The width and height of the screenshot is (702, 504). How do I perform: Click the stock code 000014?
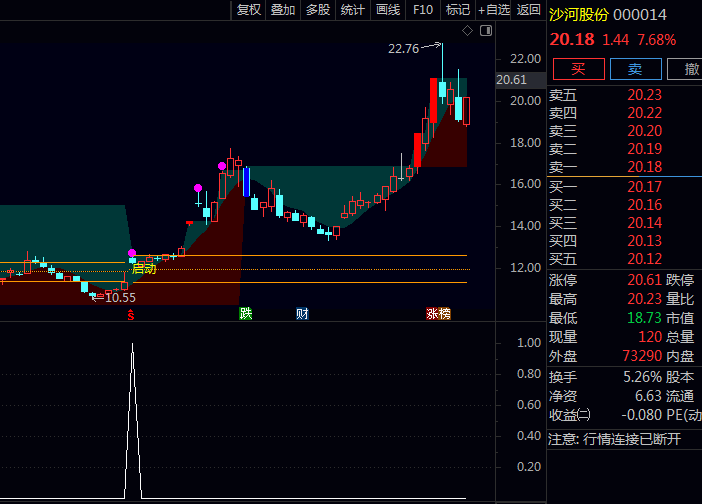click(x=640, y=15)
